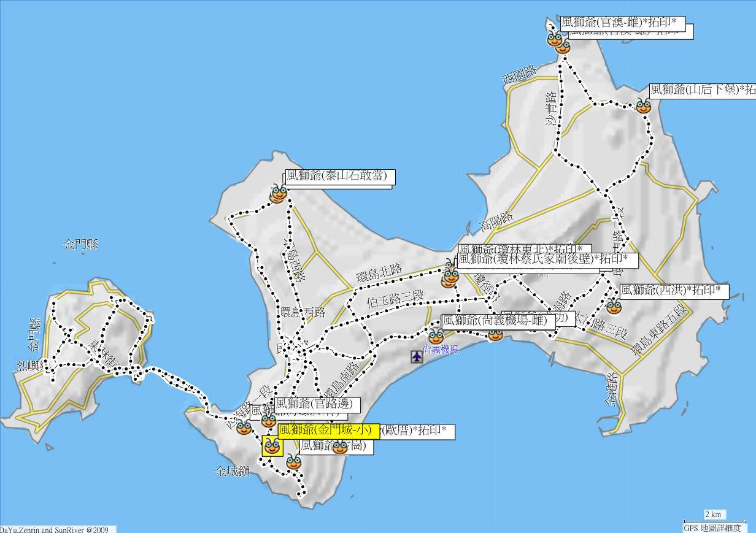Screen dimensions: 756x533
Task: Click the 瓊林 waypoint icon cluster
Action: tap(450, 276)
